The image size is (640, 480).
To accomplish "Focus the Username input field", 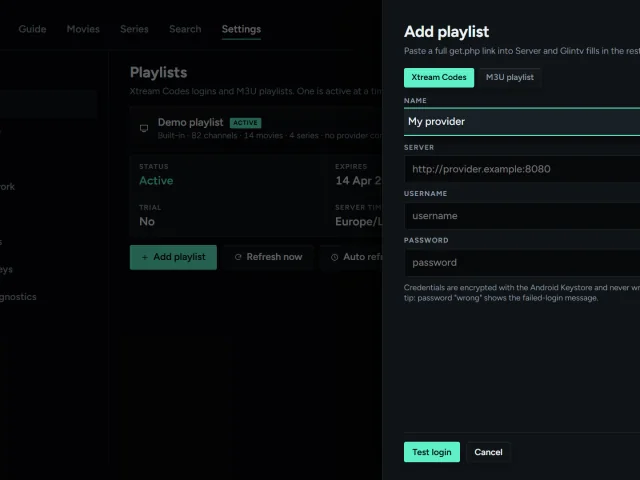I will click(522, 216).
